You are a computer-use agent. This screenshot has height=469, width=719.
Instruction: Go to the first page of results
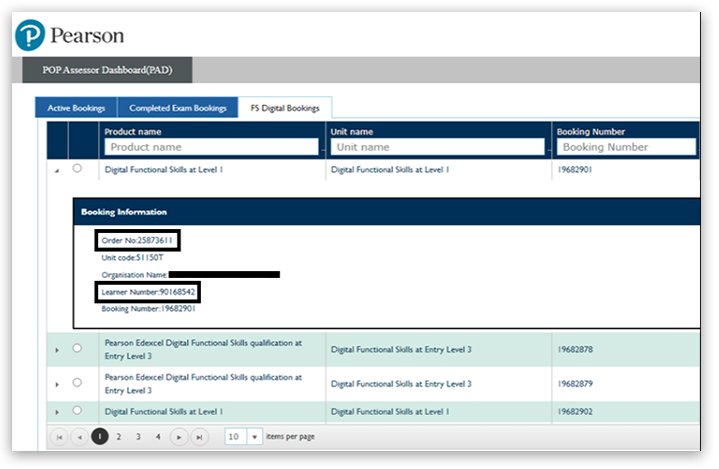(x=59, y=437)
